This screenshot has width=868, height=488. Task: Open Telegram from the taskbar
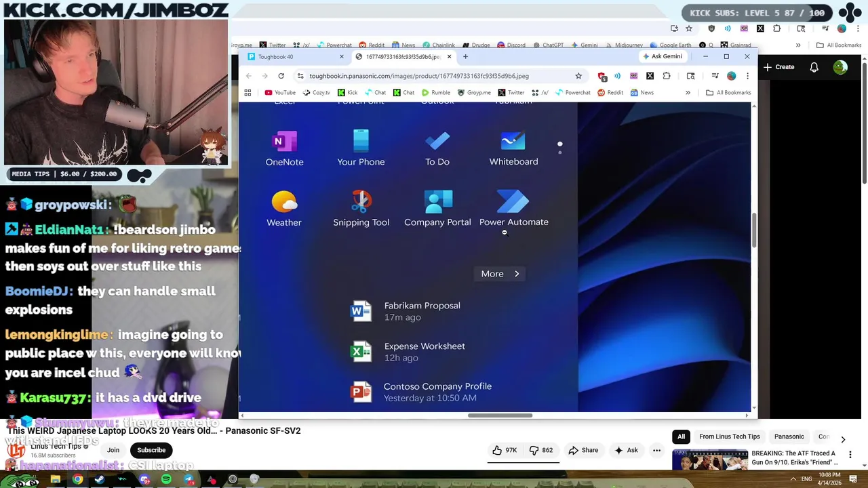click(x=189, y=479)
